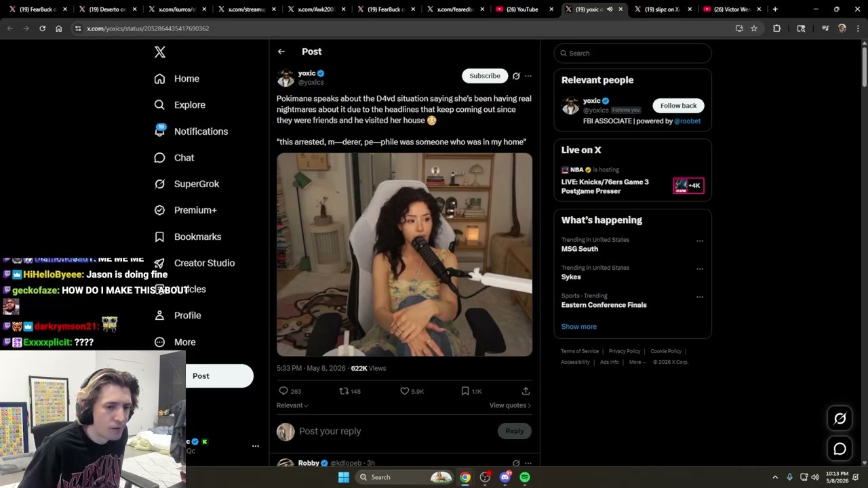
Task: Open the Eastern Conference Finals trend
Action: tap(604, 305)
